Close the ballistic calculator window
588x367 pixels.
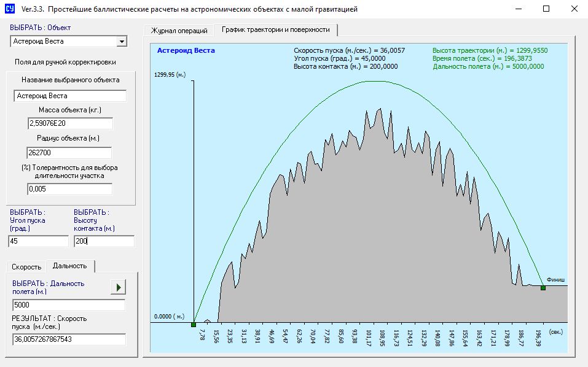coord(574,9)
